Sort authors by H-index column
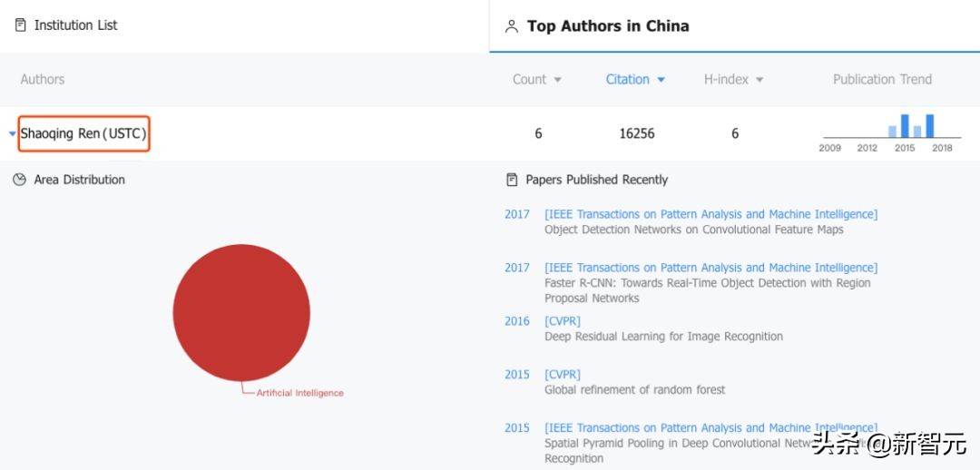Viewport: 980px width, 470px height. [733, 80]
